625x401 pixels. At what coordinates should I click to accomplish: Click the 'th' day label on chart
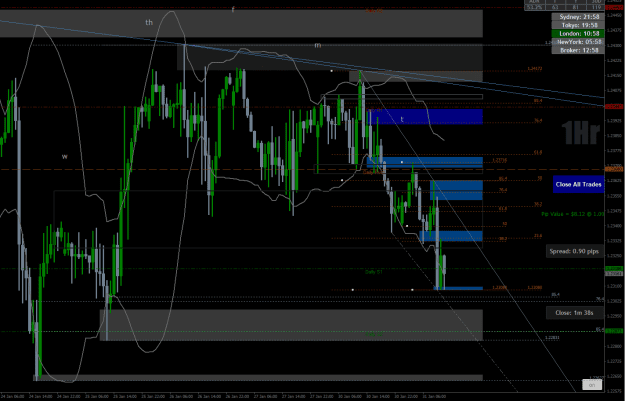pos(149,22)
